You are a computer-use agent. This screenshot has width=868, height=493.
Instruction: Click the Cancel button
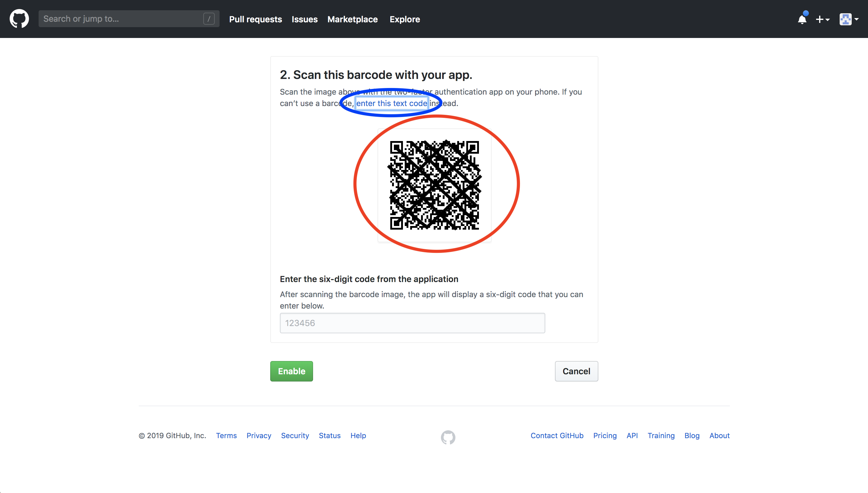click(x=576, y=371)
